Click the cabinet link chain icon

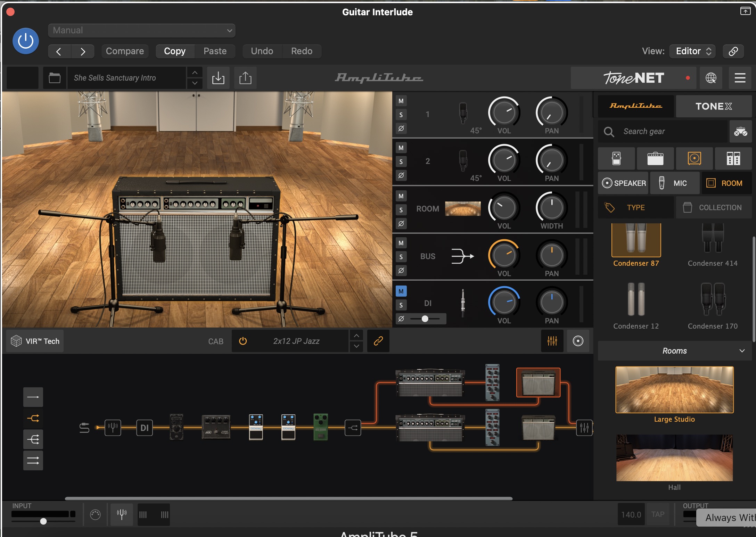click(x=378, y=341)
